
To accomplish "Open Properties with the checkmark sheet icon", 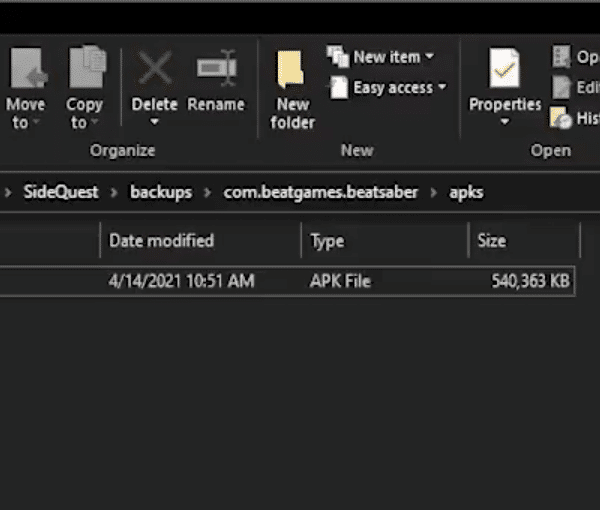I will pyautogui.click(x=504, y=68).
